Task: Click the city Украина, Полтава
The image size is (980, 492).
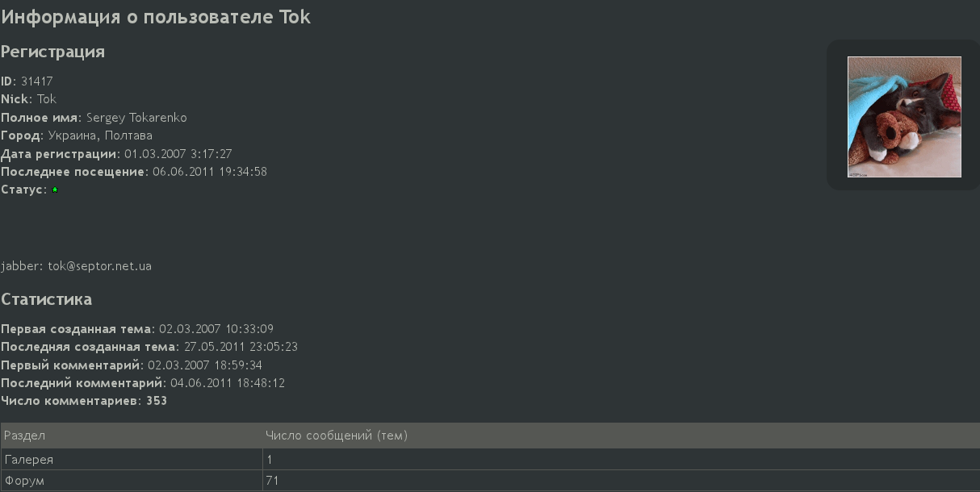Action: 100,136
